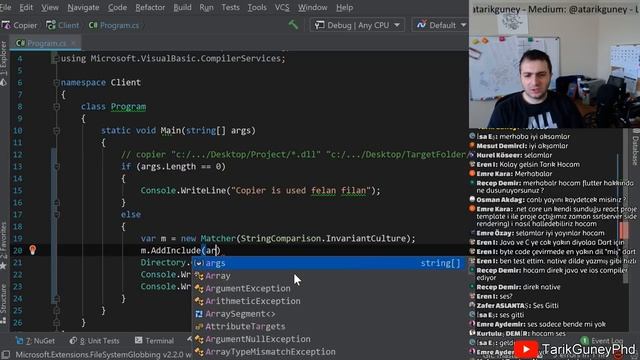Screen dimensions: 640x360
Task: Click the ArraySegment struct icon in the completion list
Action: (199, 314)
